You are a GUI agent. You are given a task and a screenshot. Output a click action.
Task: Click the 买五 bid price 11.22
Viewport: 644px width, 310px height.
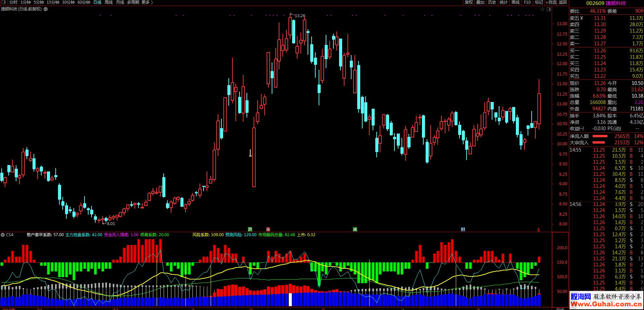tap(600, 76)
